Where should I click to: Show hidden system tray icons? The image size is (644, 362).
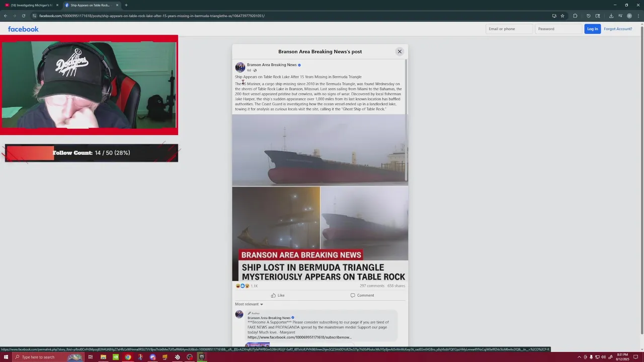tap(579, 357)
